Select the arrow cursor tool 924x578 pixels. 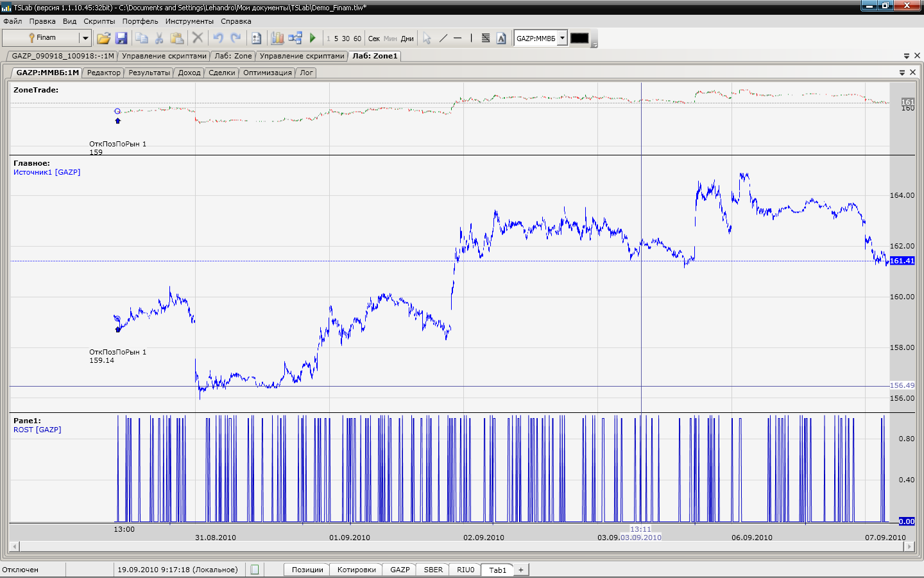point(427,39)
